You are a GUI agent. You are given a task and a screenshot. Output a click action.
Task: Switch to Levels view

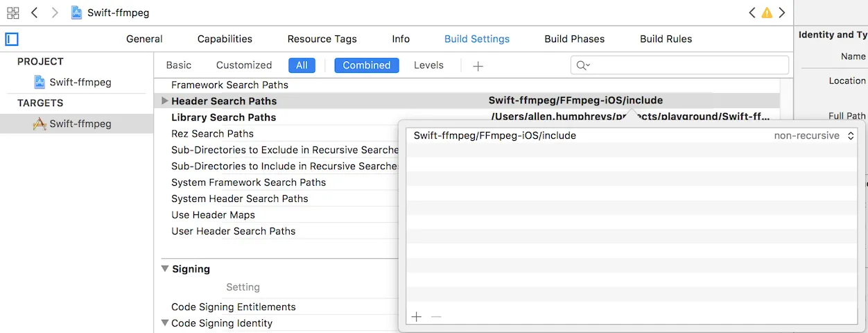[428, 65]
